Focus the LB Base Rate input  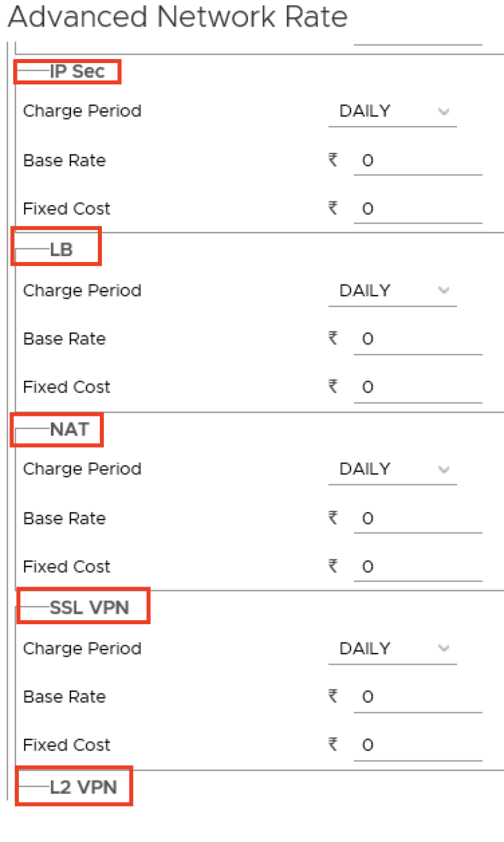click(x=418, y=339)
